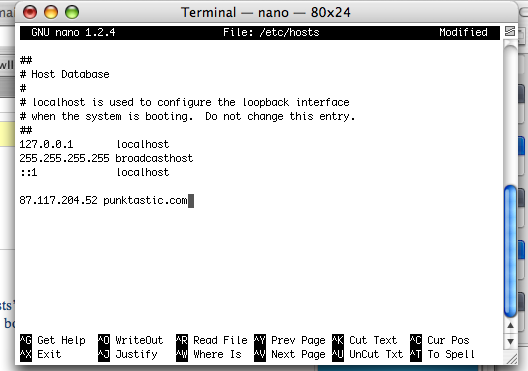Image resolution: width=528 pixels, height=371 pixels.
Task: Click the scrollbar down arrow
Action: [510, 341]
